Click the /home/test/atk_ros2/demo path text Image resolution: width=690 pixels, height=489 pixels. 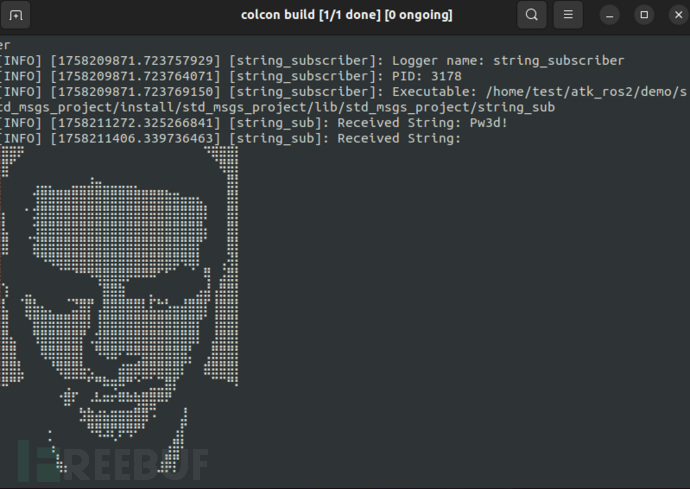pos(586,92)
